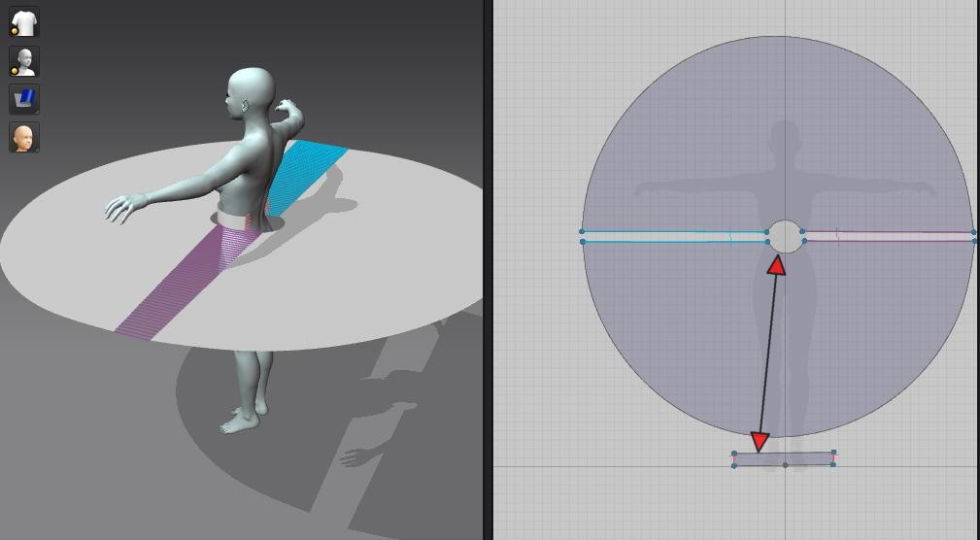Click the waist hole in the circle pattern
980x540 pixels.
pyautogui.click(x=785, y=236)
